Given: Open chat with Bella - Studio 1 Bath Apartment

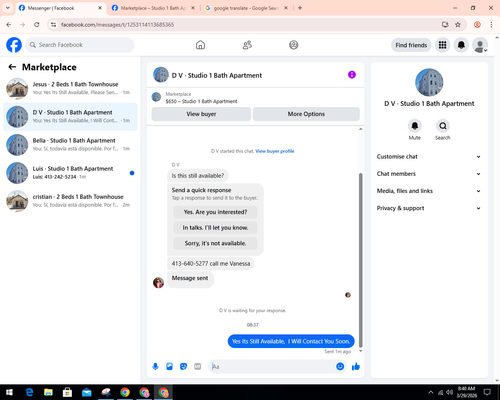Looking at the screenshot, I should point(70,145).
